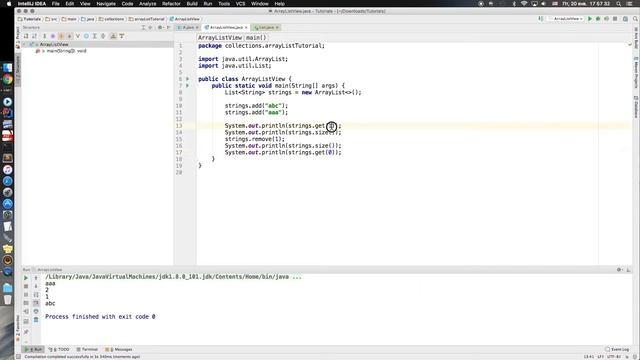The image size is (640, 360).
Task: Open Run panel settings gear
Action: coord(620,269)
